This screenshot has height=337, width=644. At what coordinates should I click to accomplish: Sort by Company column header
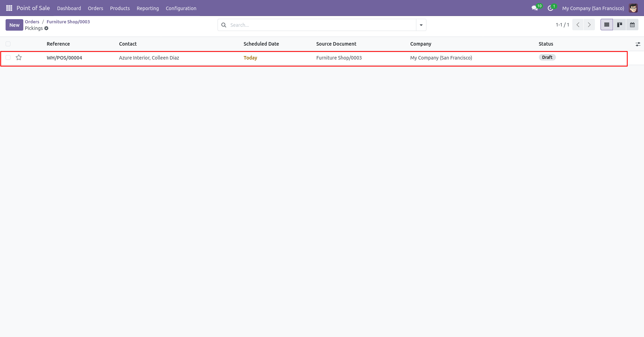coord(421,44)
